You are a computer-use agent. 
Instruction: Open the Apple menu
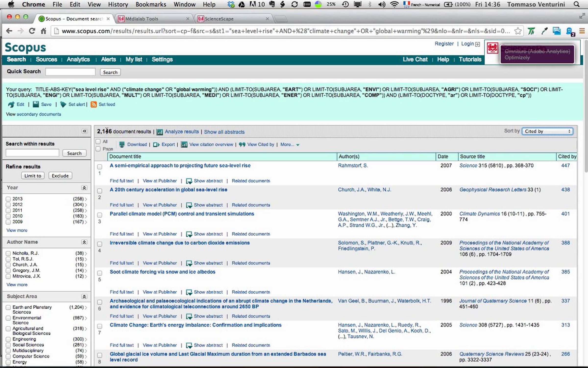point(11,4)
